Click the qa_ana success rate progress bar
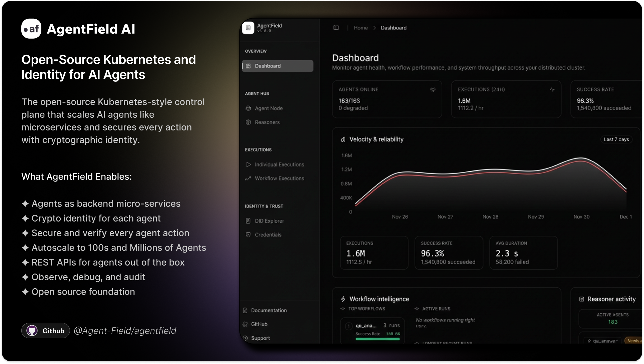This screenshot has width=644, height=364. [377, 339]
